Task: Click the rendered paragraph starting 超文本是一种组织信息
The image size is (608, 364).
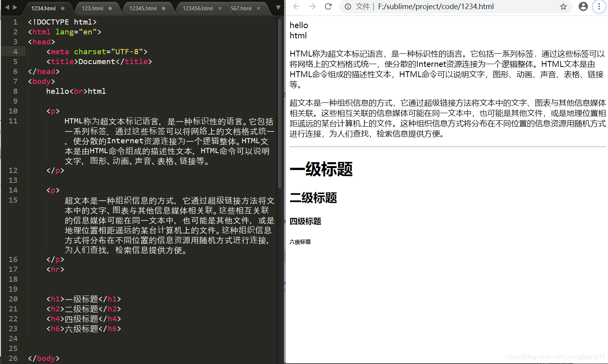Action: tap(447, 118)
